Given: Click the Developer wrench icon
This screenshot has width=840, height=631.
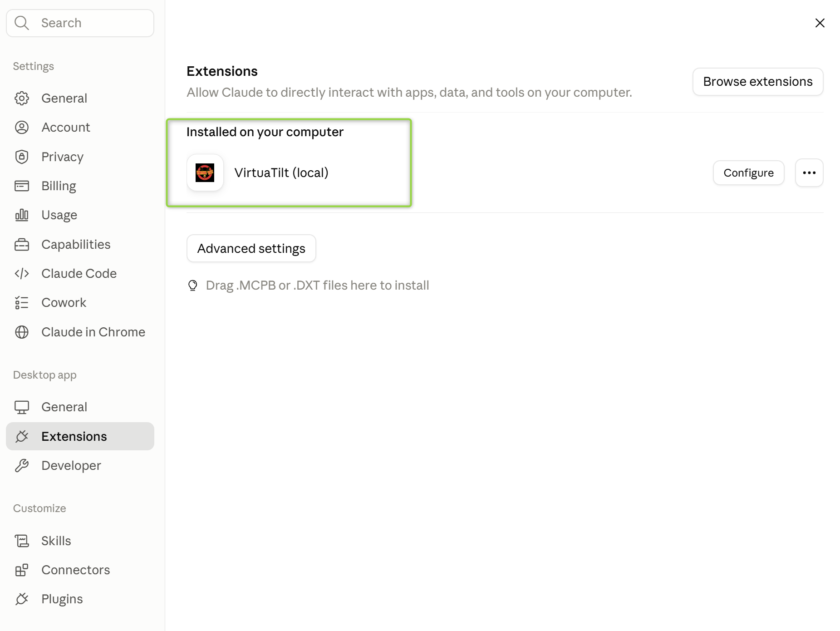Looking at the screenshot, I should pos(22,465).
